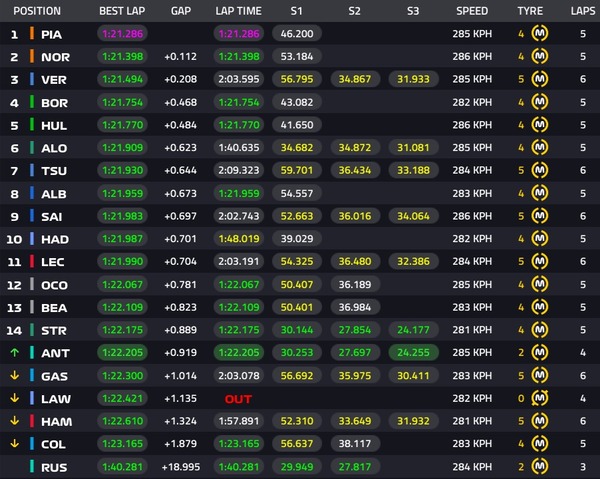Click the medium tyre icon in GAS's row

tap(540, 375)
